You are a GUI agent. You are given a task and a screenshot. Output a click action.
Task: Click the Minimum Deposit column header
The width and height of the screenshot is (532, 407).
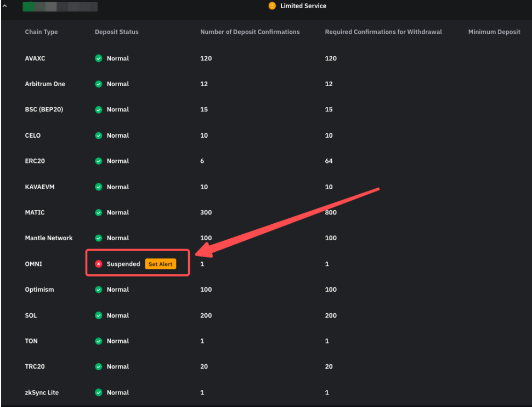494,32
